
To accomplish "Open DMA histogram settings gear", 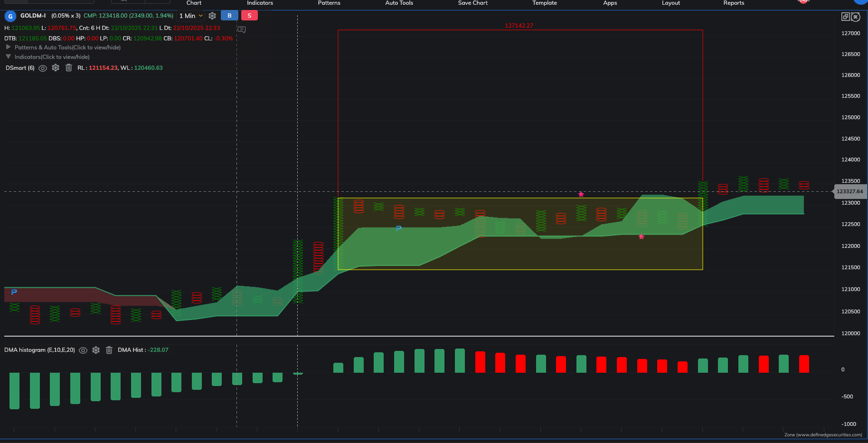I will 96,350.
